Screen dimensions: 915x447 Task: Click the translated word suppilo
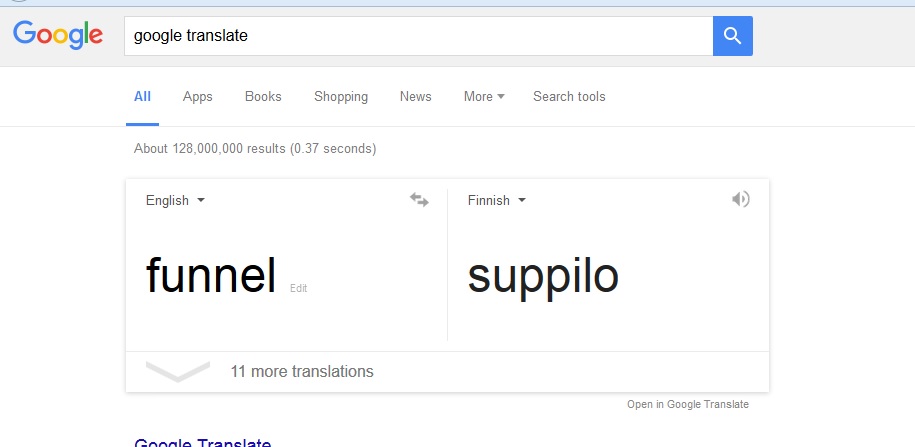543,276
